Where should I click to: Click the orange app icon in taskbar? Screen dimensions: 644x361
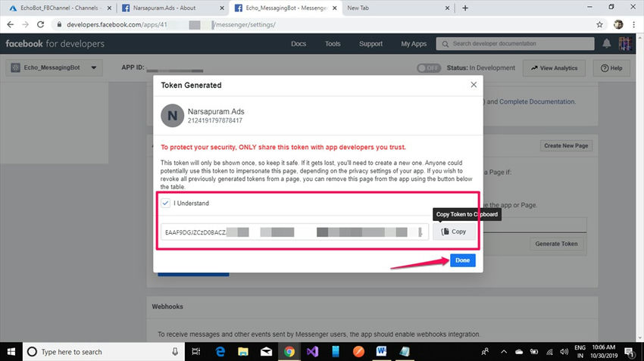coord(358,352)
